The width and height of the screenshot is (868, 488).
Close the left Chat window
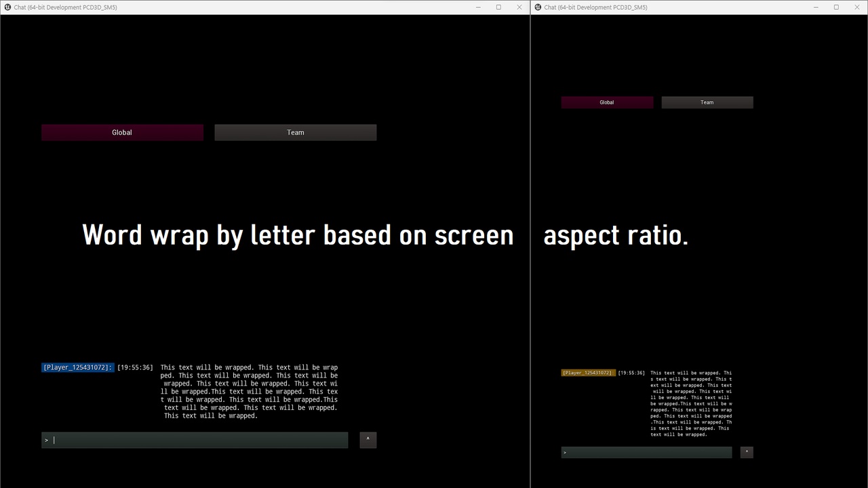(x=519, y=7)
